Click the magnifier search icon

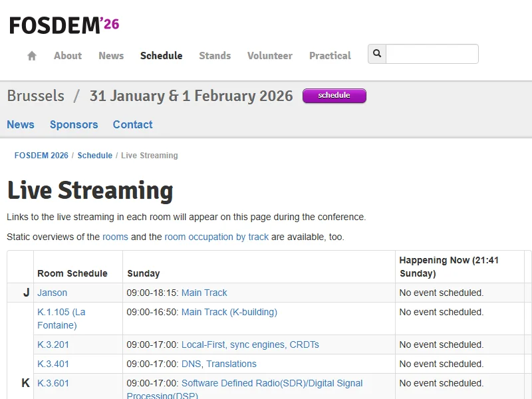click(377, 54)
